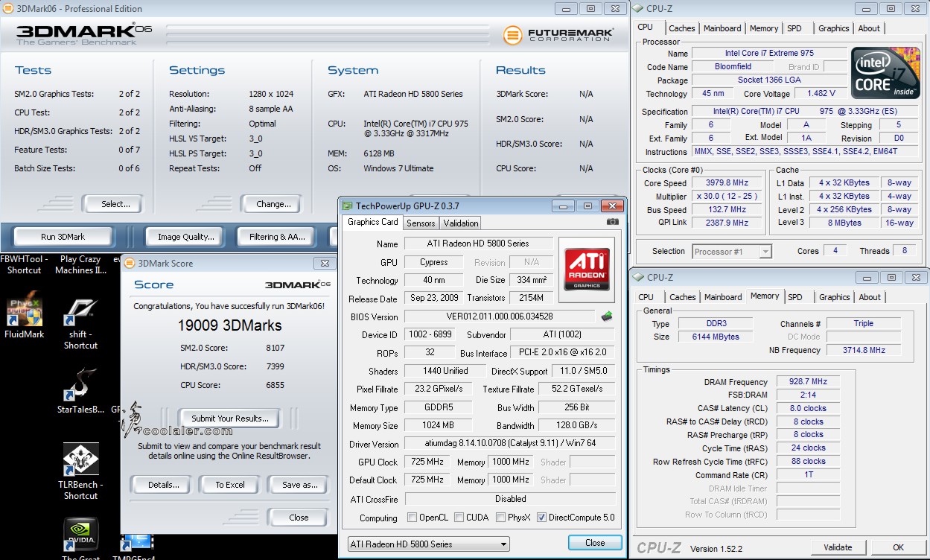The image size is (930, 560).
Task: Open the Processor #1 Selection dropdown
Action: (x=732, y=252)
